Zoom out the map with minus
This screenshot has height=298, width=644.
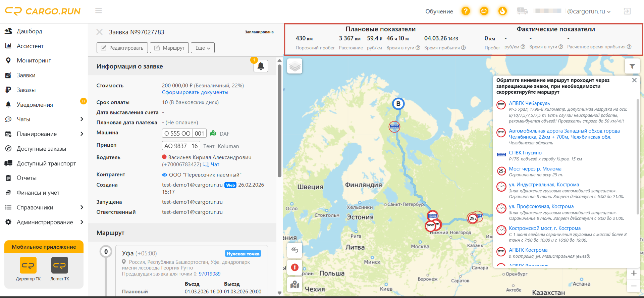634,286
